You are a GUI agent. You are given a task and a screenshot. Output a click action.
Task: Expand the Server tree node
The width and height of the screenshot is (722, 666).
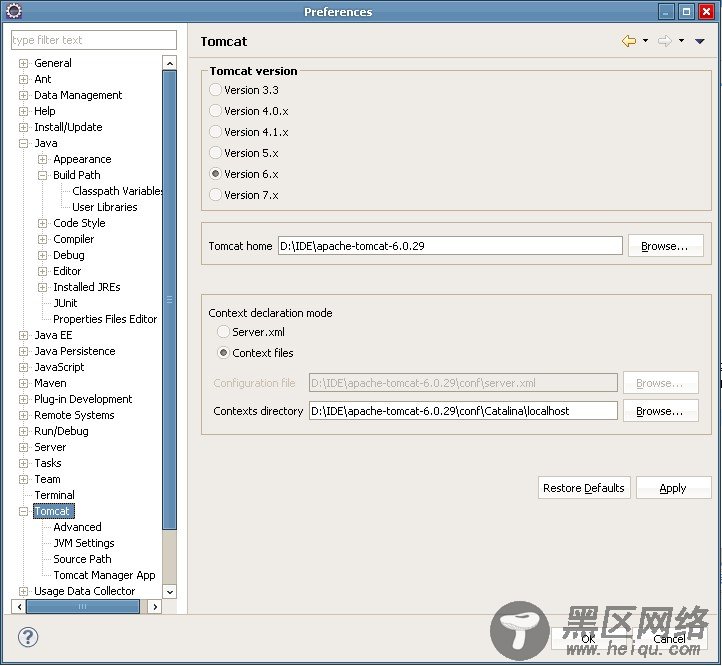click(x=23, y=447)
